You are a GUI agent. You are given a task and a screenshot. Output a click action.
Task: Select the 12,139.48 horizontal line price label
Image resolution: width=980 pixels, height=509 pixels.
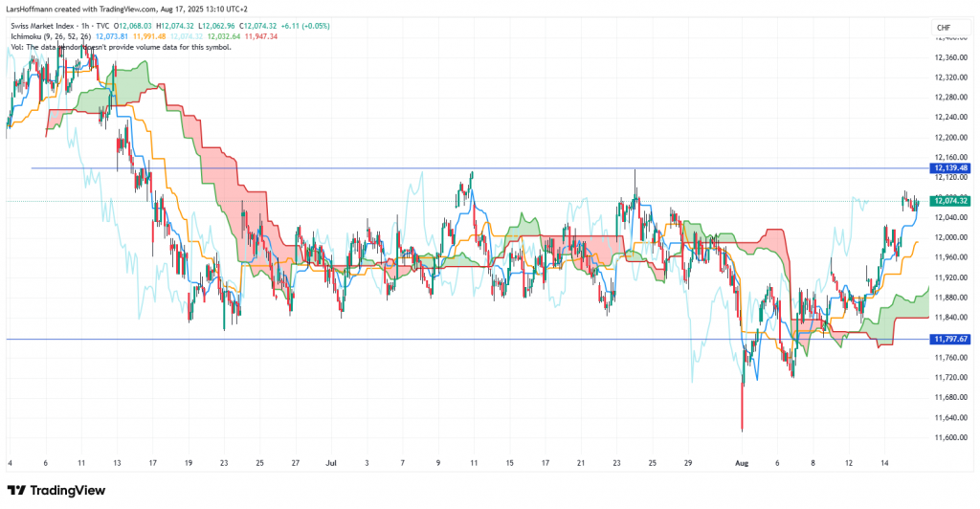point(952,168)
